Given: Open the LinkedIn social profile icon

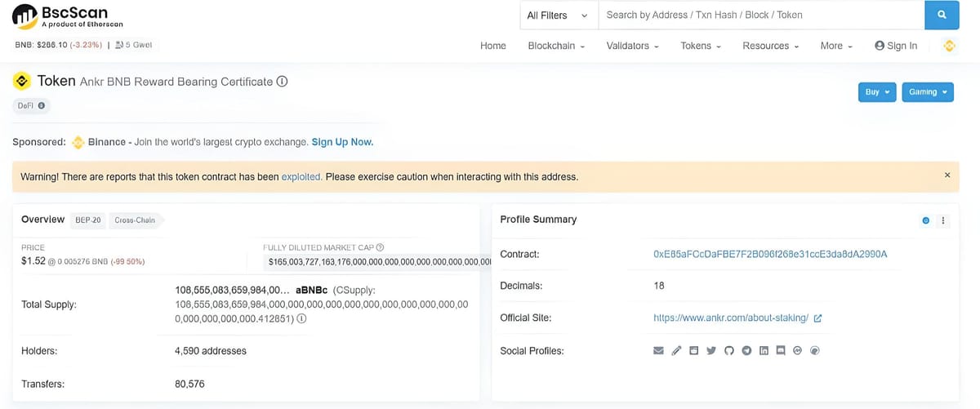Looking at the screenshot, I should 764,351.
